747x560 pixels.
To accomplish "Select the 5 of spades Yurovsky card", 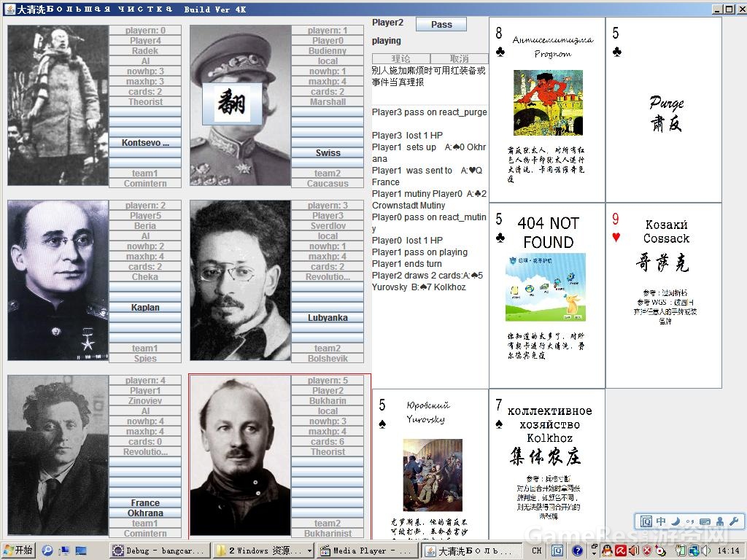I will pos(430,464).
